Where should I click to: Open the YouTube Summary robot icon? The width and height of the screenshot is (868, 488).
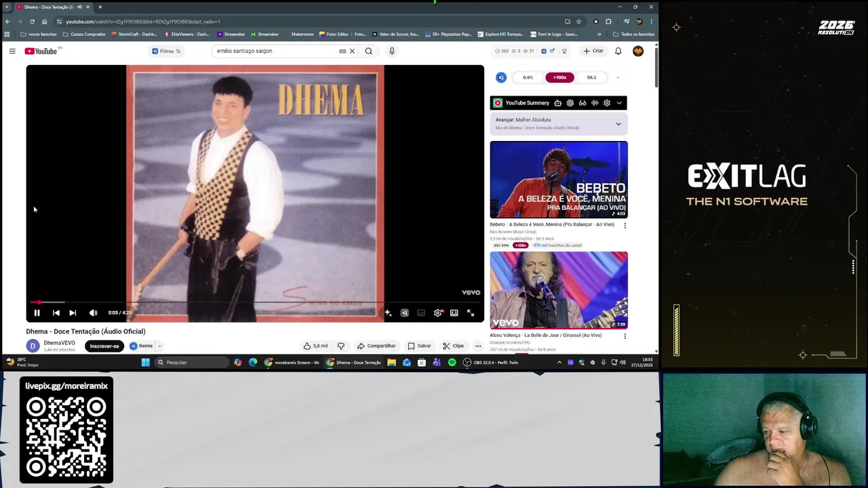pos(557,103)
